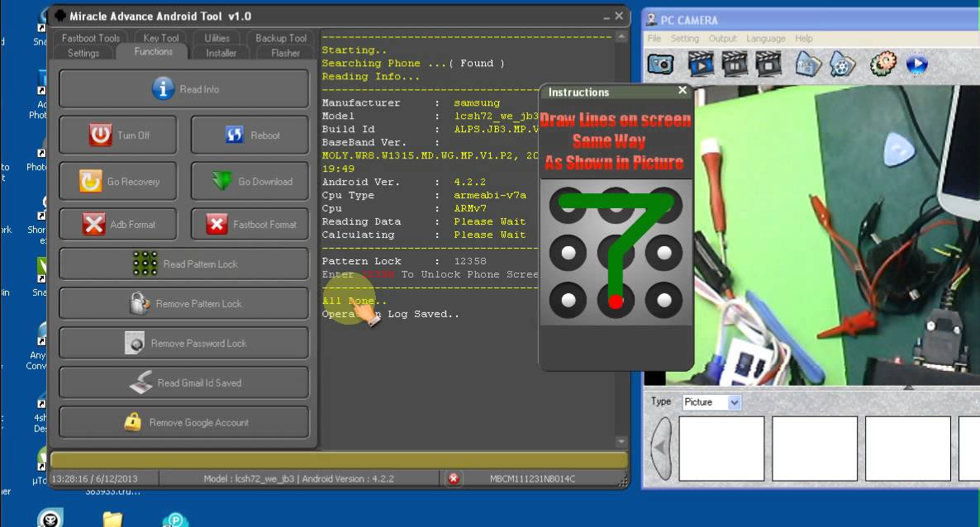The width and height of the screenshot is (980, 527).
Task: Click the 13:28:16 date-time status entry
Action: (94, 479)
